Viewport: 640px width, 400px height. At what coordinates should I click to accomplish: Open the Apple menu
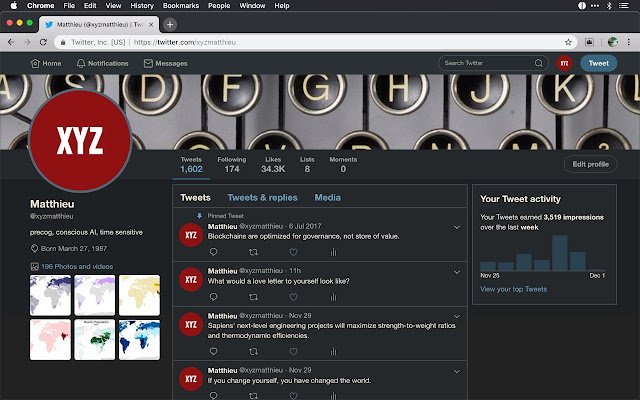[14, 6]
